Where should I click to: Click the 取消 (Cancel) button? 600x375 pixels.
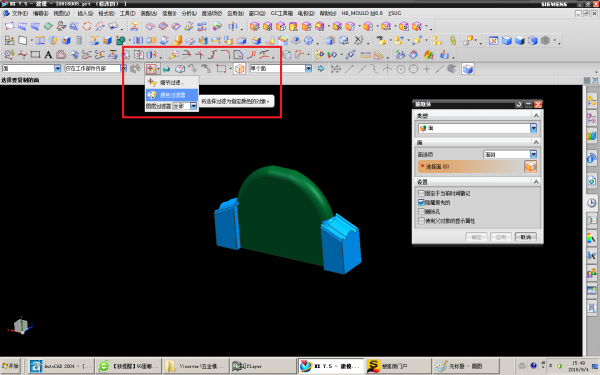[x=525, y=237]
